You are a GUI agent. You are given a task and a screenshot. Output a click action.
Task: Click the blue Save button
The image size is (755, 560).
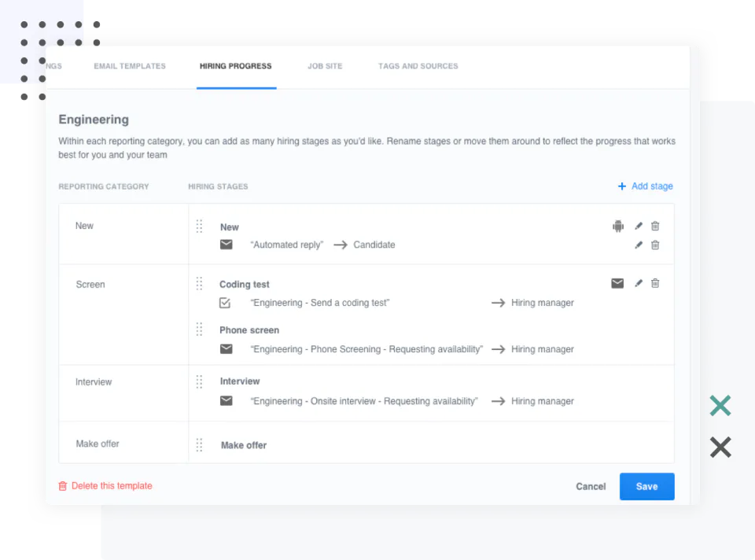(x=646, y=486)
